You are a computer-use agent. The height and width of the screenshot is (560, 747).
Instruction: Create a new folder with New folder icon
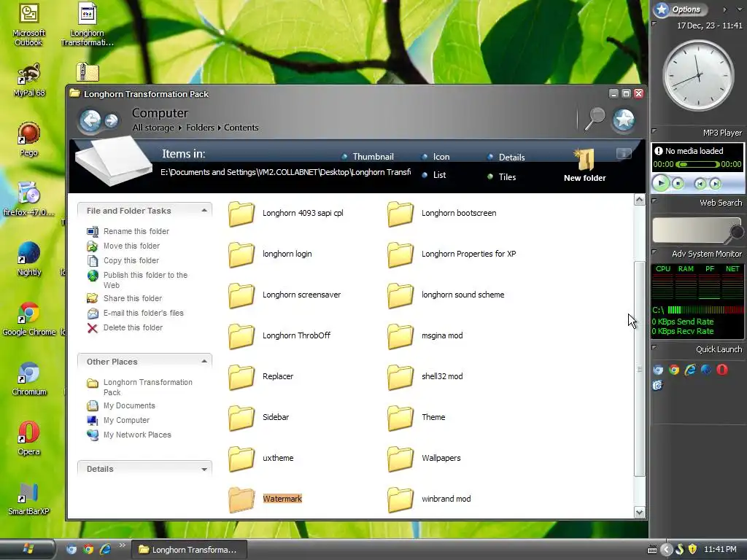click(x=584, y=165)
